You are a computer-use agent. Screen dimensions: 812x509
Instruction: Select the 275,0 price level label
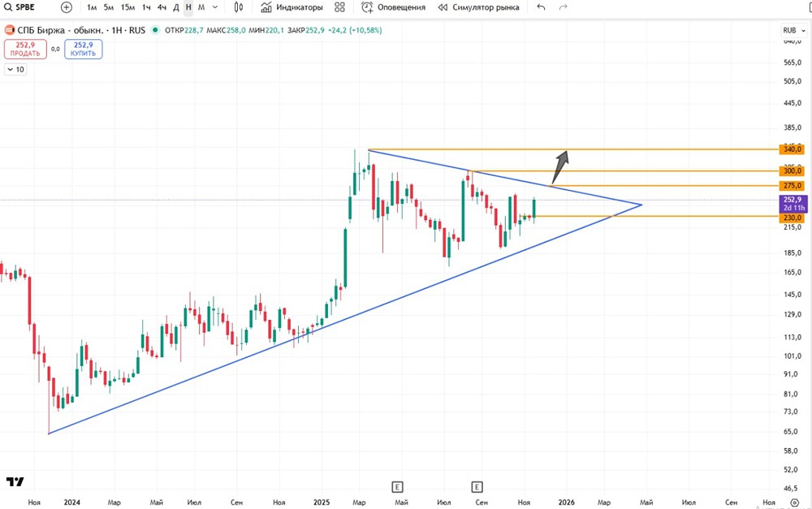tap(793, 185)
